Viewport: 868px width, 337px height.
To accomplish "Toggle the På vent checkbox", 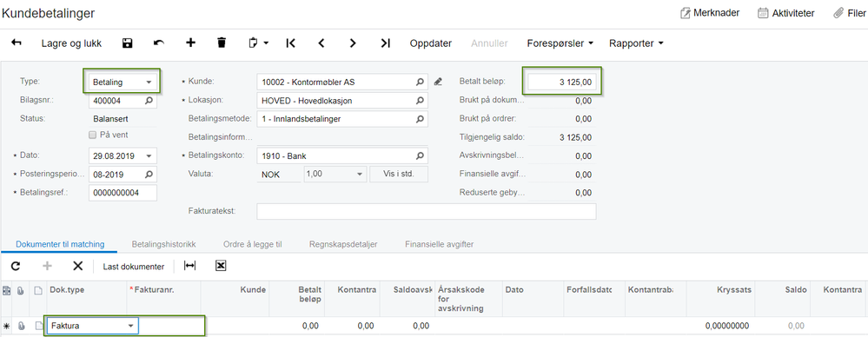I will point(92,135).
